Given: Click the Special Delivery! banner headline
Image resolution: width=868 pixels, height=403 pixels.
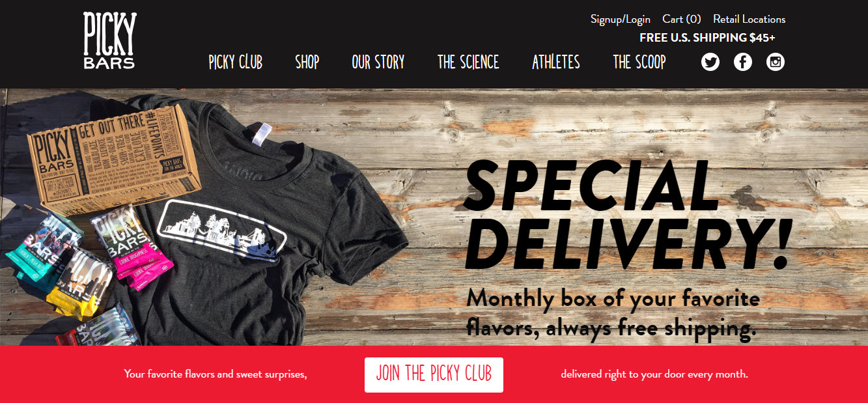Looking at the screenshot, I should pyautogui.click(x=628, y=215).
